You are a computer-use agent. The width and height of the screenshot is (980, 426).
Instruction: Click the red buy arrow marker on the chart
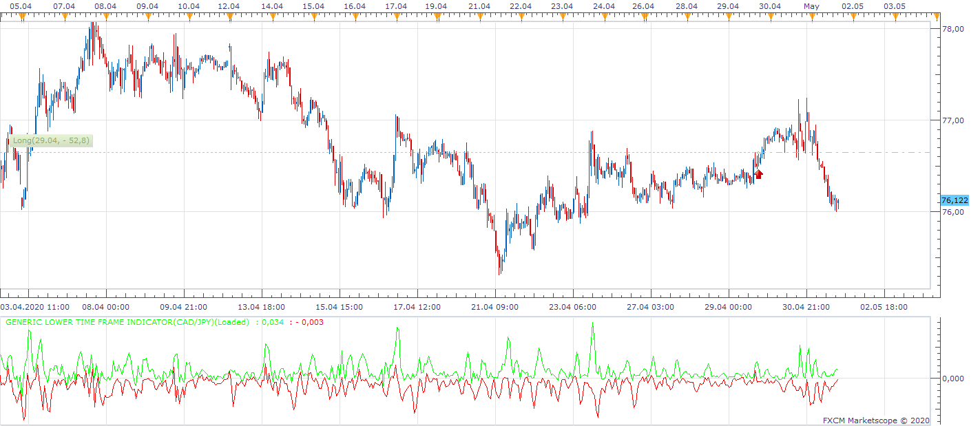coord(759,174)
